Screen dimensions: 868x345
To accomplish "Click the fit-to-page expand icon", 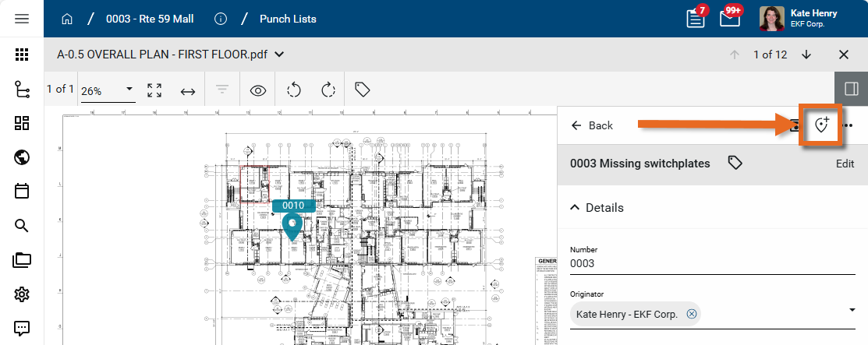I will click(x=154, y=90).
